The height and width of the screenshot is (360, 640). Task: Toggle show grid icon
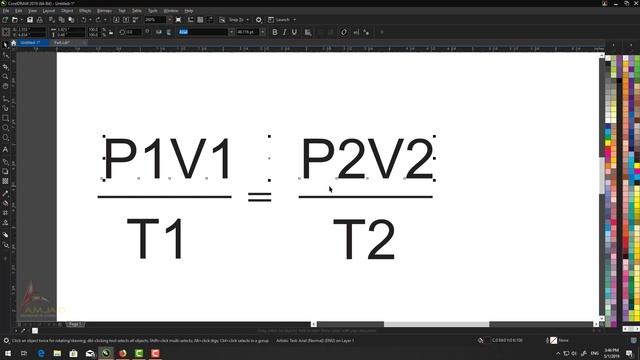click(x=200, y=20)
